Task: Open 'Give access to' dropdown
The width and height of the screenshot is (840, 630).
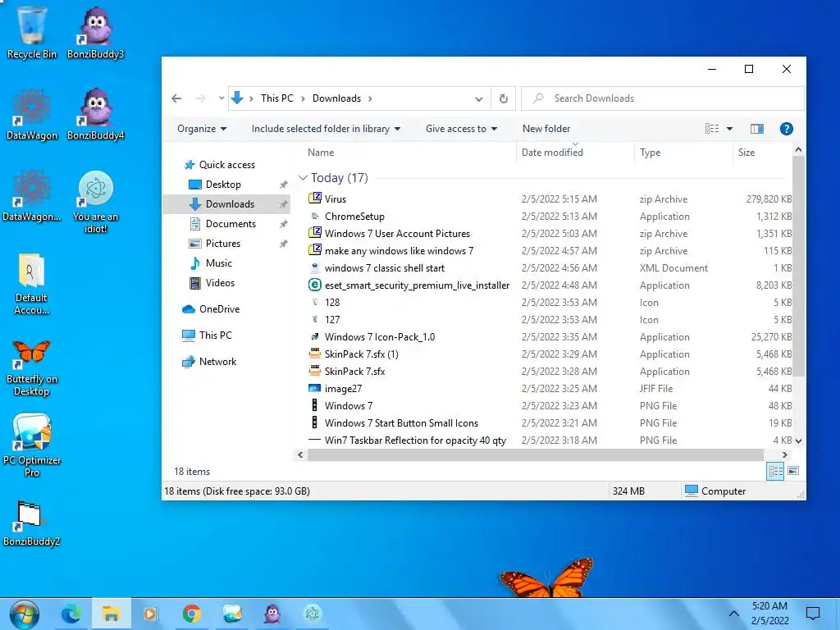Action: tap(461, 129)
